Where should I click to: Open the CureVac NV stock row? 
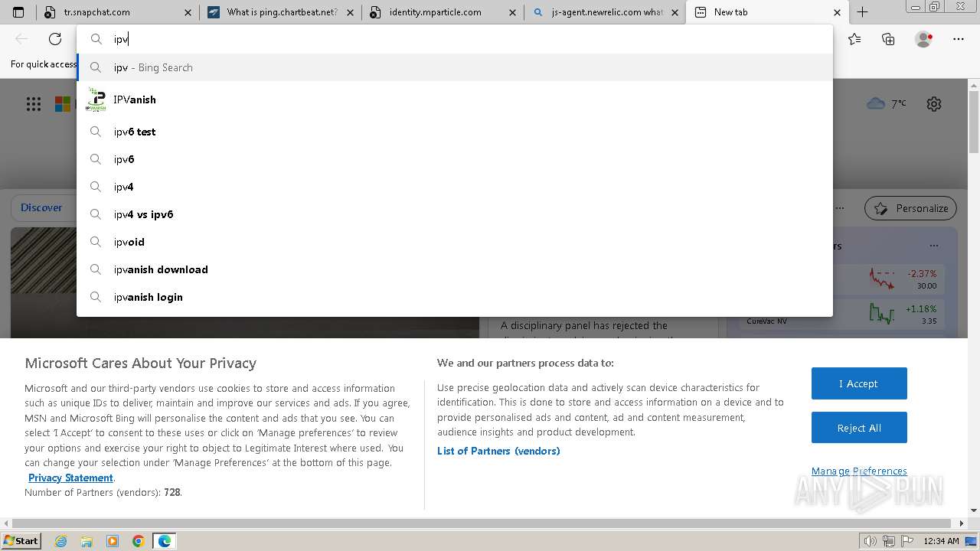coord(842,314)
